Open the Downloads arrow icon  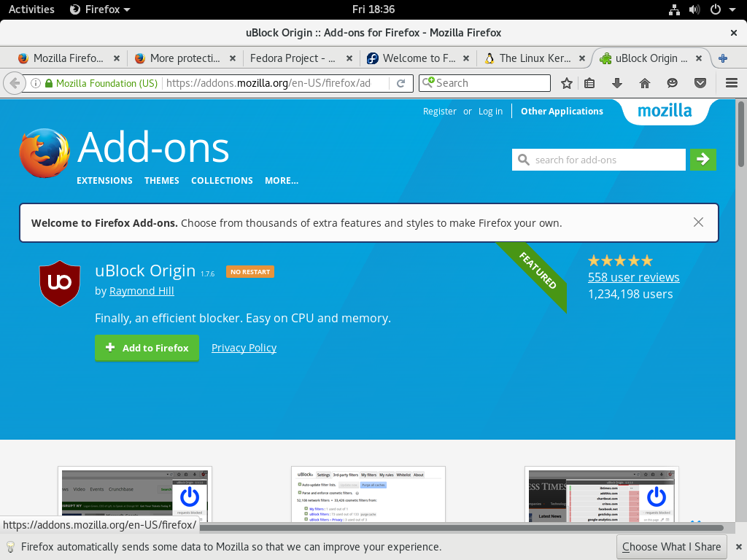[617, 83]
